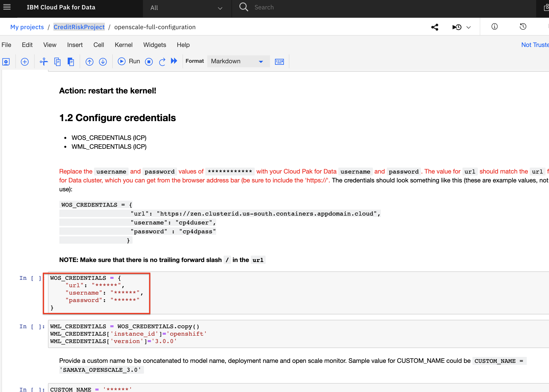
Task: Click the CreditRiskProject breadcrumb link
Action: (x=79, y=27)
